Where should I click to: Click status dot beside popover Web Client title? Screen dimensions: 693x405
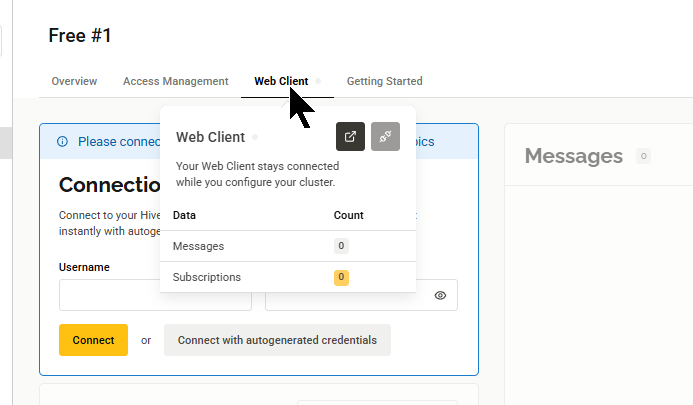(255, 137)
